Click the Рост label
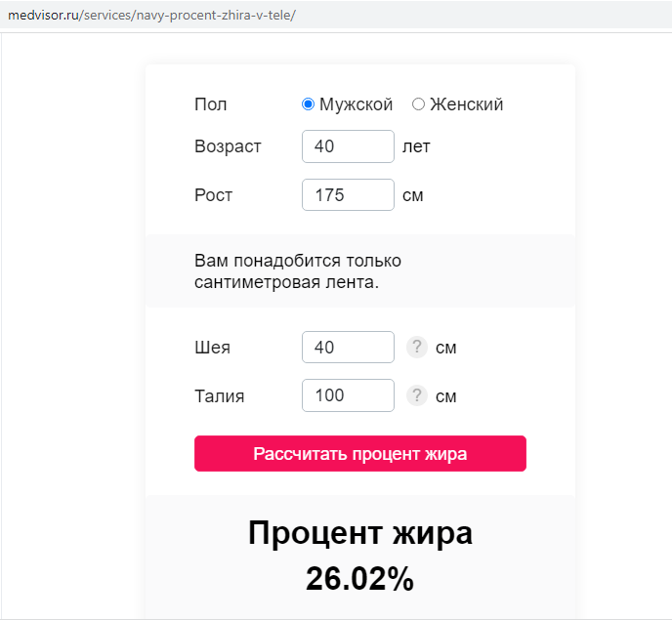The width and height of the screenshot is (672, 620). point(214,195)
